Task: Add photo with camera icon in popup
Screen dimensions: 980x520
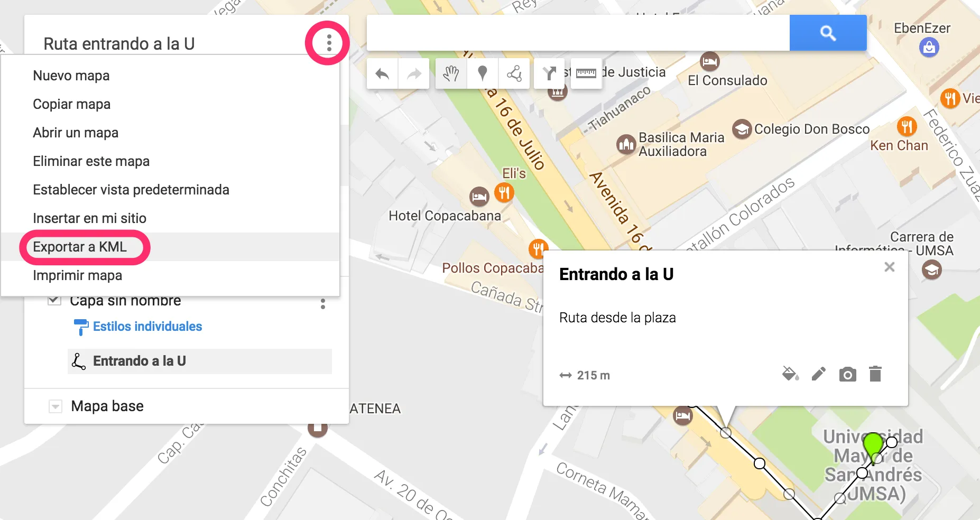Action: pyautogui.click(x=847, y=374)
